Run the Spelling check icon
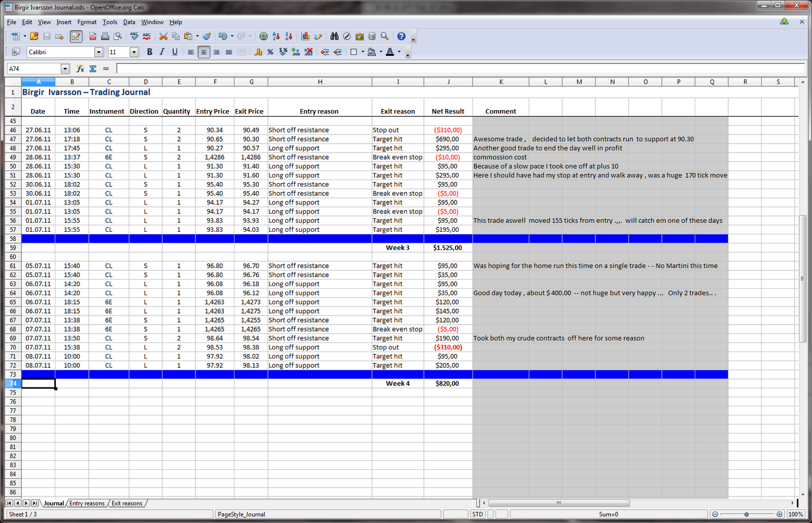The image size is (812, 523). (x=134, y=36)
